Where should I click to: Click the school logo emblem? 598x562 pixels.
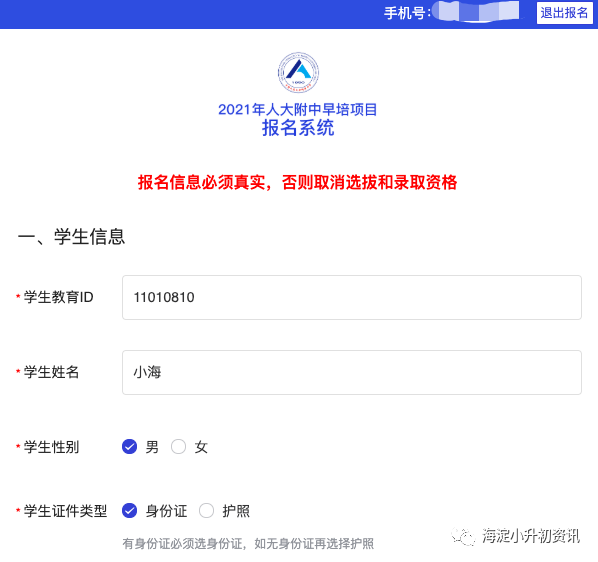click(x=298, y=72)
